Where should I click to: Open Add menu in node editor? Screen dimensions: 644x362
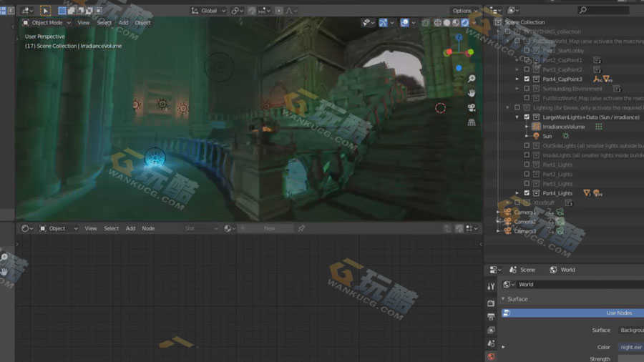point(130,228)
